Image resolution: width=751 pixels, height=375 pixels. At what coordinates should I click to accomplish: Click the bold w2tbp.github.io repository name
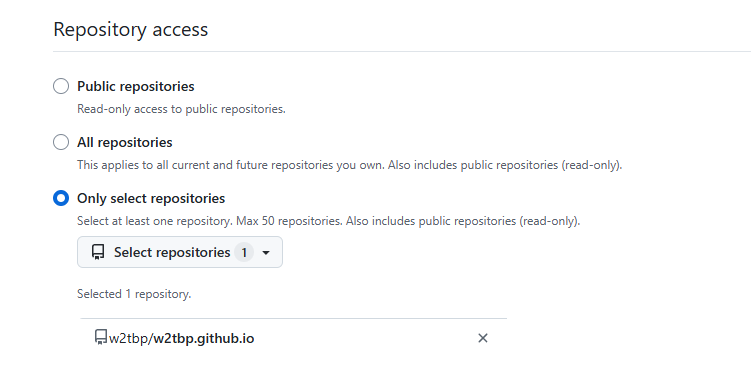204,339
